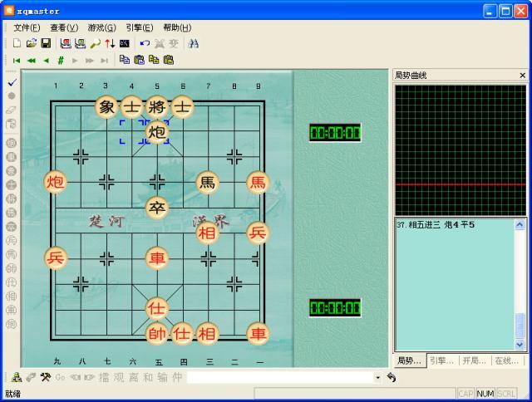Switch to the 在线 tab
The image size is (532, 402).
click(x=506, y=360)
